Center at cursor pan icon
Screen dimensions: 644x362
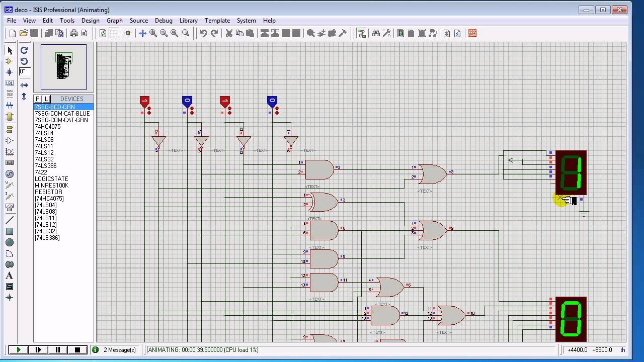(142, 33)
